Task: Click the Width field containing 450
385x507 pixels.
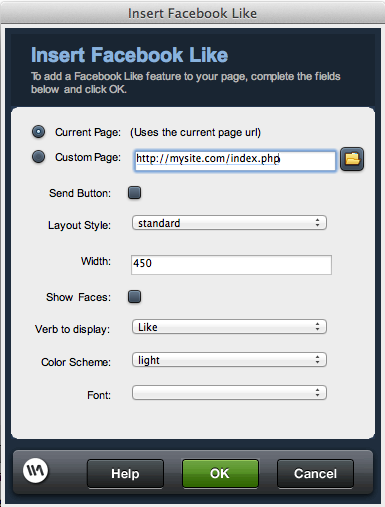Action: pos(231,265)
